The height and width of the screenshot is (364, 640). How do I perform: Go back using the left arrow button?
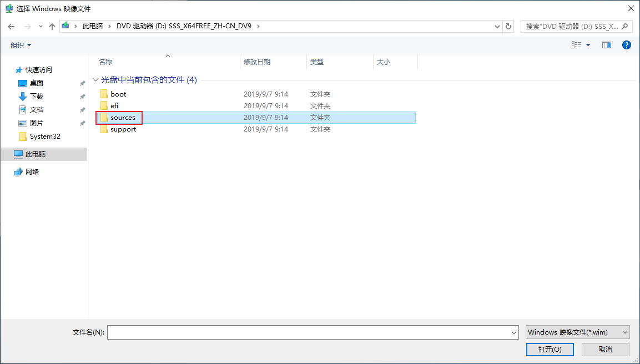12,27
